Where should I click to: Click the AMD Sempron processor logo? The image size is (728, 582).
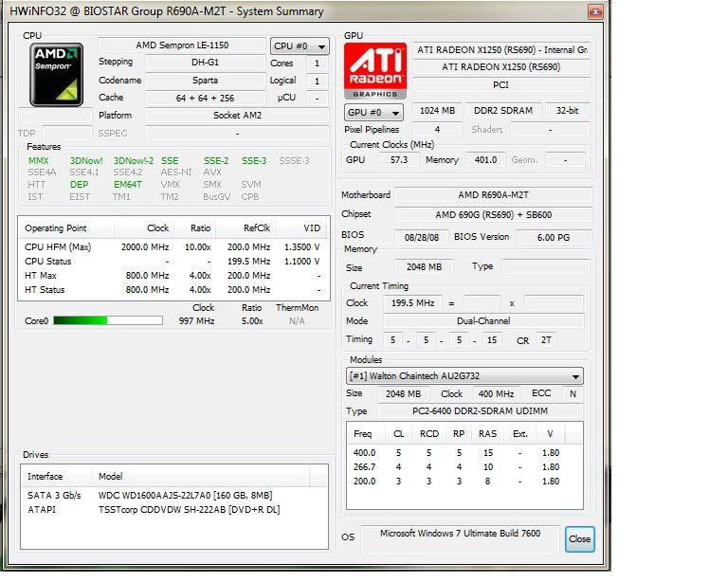click(x=56, y=75)
